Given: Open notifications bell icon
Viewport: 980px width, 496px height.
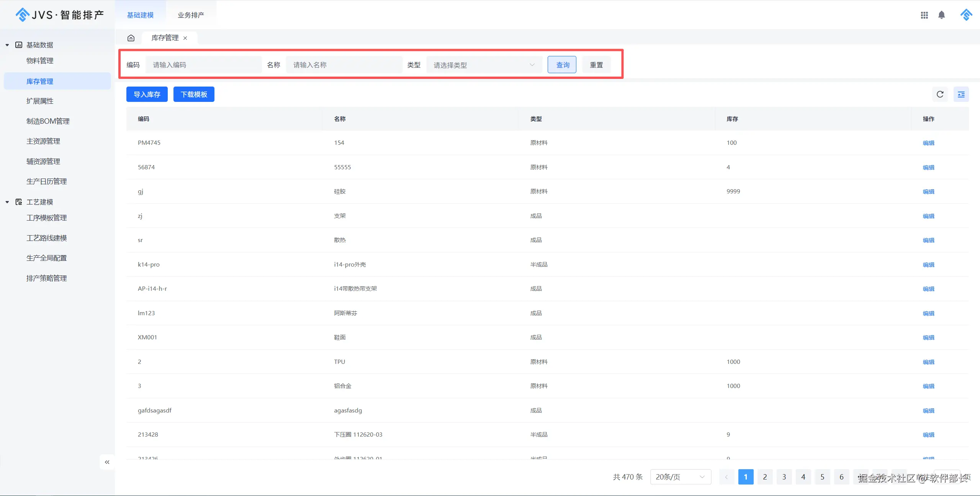Looking at the screenshot, I should [941, 15].
